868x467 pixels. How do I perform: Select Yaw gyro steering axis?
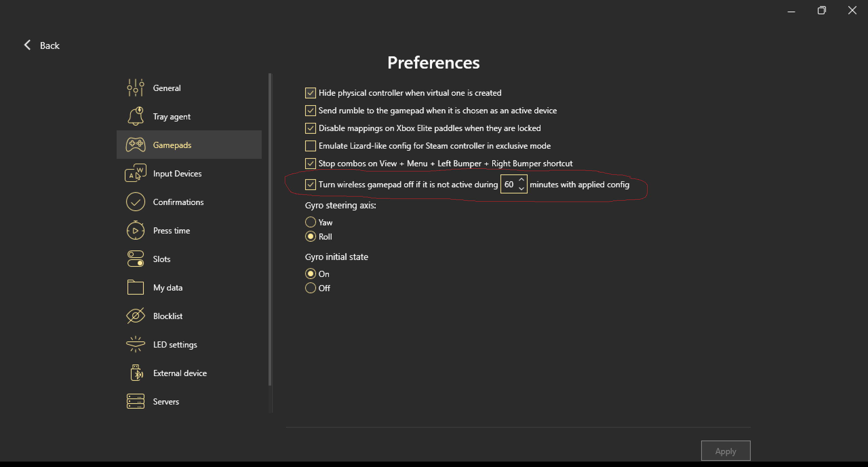tap(310, 222)
